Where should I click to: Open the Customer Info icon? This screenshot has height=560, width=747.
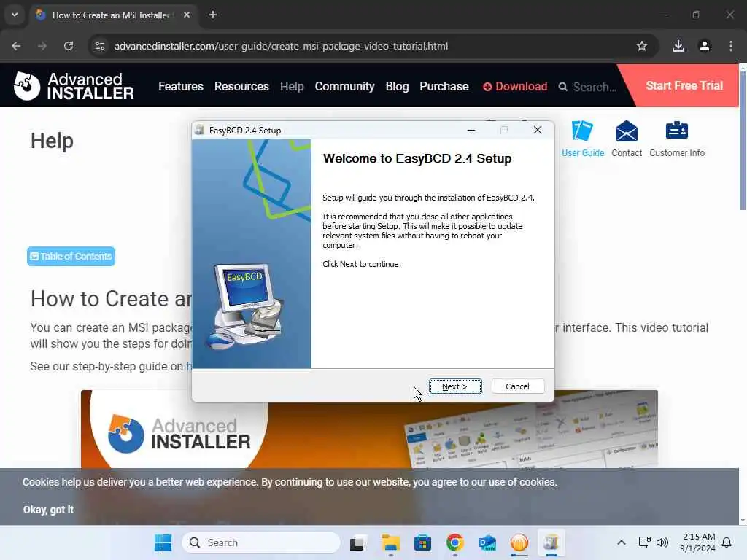pyautogui.click(x=676, y=139)
